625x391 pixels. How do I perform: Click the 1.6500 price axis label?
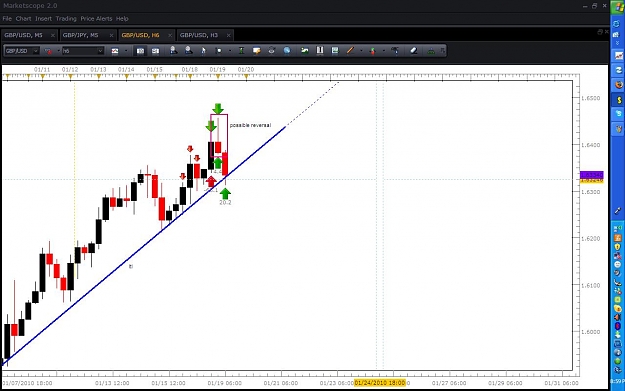pyautogui.click(x=590, y=98)
